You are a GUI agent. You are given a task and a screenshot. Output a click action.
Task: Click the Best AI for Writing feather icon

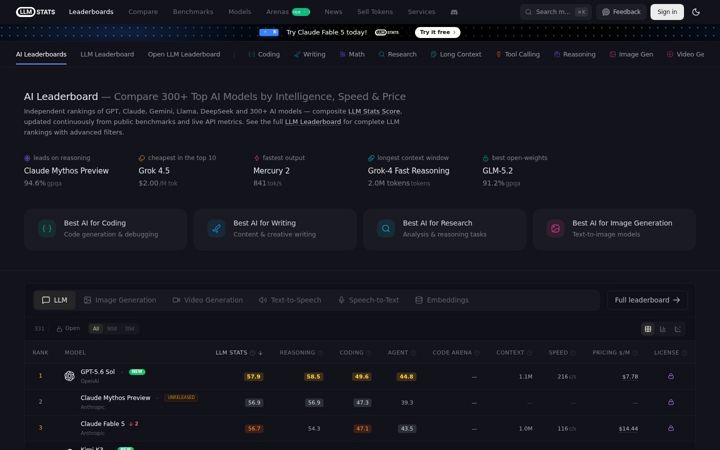pos(216,228)
